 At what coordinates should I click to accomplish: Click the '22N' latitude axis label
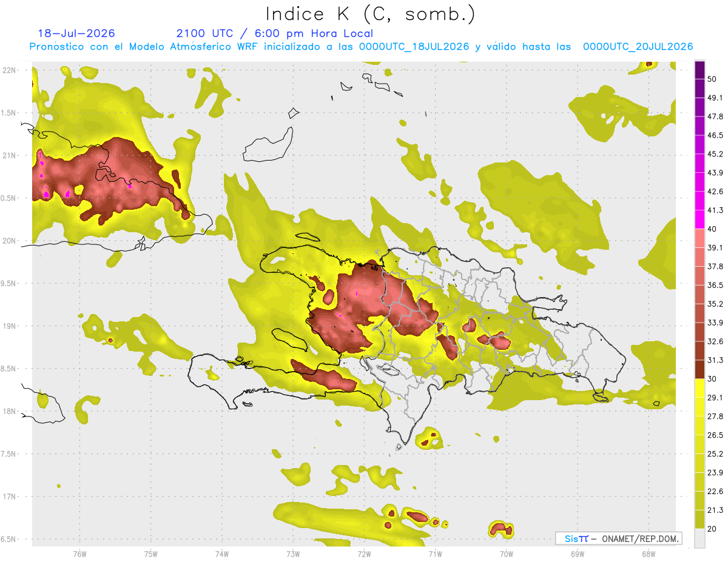(9, 70)
